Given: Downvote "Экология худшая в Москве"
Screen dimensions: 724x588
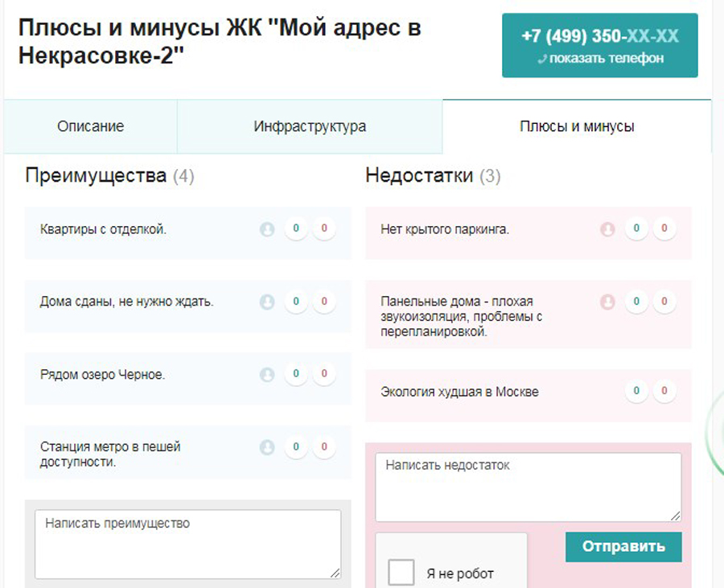Looking at the screenshot, I should coord(664,390).
